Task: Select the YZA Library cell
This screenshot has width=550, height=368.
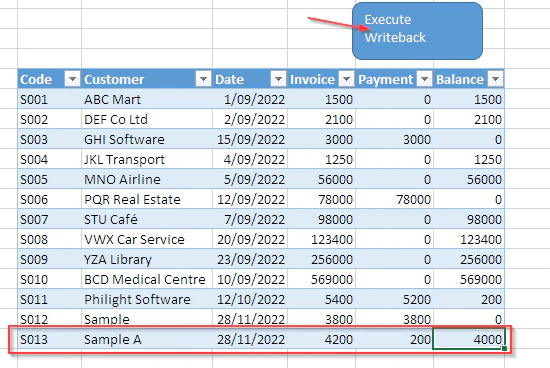Action: pyautogui.click(x=147, y=259)
